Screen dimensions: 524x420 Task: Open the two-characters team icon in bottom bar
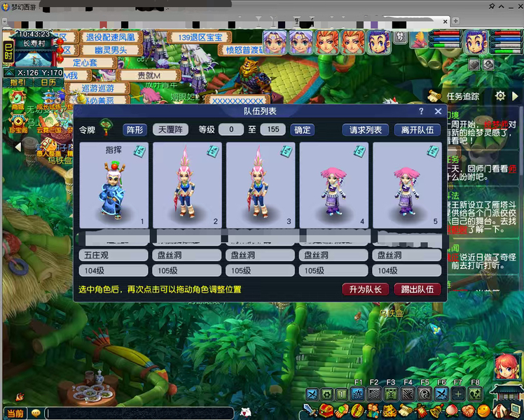(373, 411)
